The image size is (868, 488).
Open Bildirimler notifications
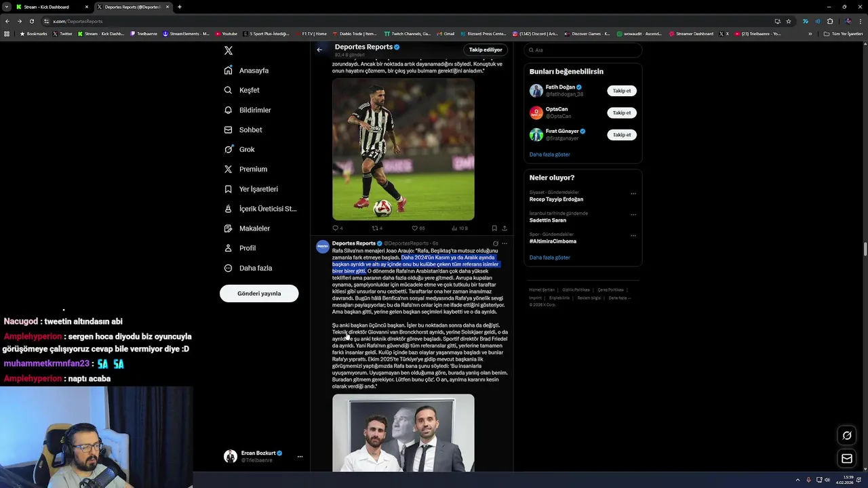[x=248, y=110]
